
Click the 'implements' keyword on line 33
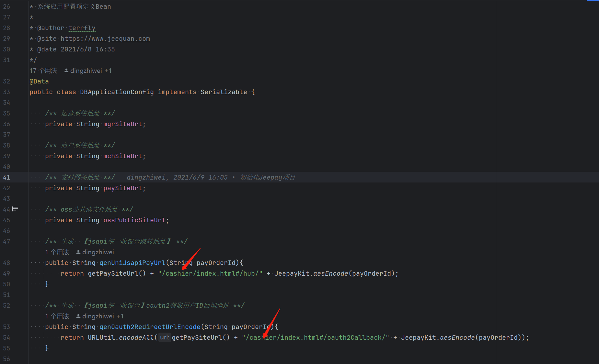pyautogui.click(x=177, y=92)
